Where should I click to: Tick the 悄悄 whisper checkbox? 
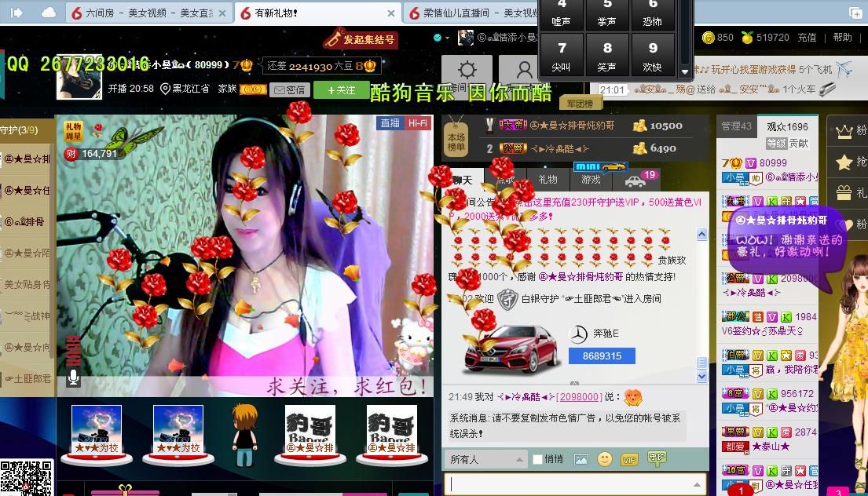[538, 460]
